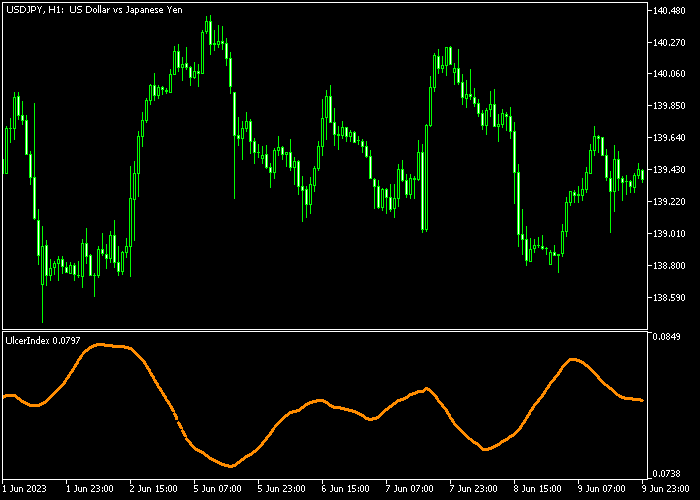Click the 2 Jun 15:00 time label
Viewport: 700px width, 500px height.
point(154,488)
